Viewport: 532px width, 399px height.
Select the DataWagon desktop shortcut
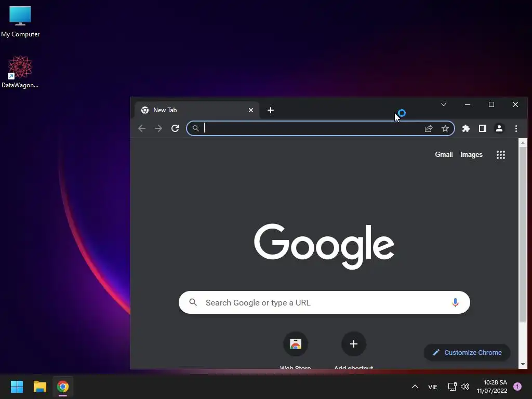click(20, 72)
